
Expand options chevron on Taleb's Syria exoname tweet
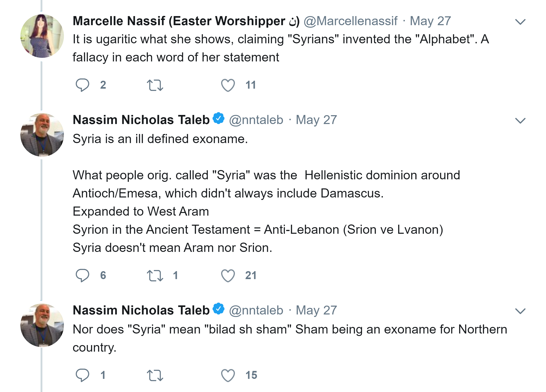[x=520, y=120]
